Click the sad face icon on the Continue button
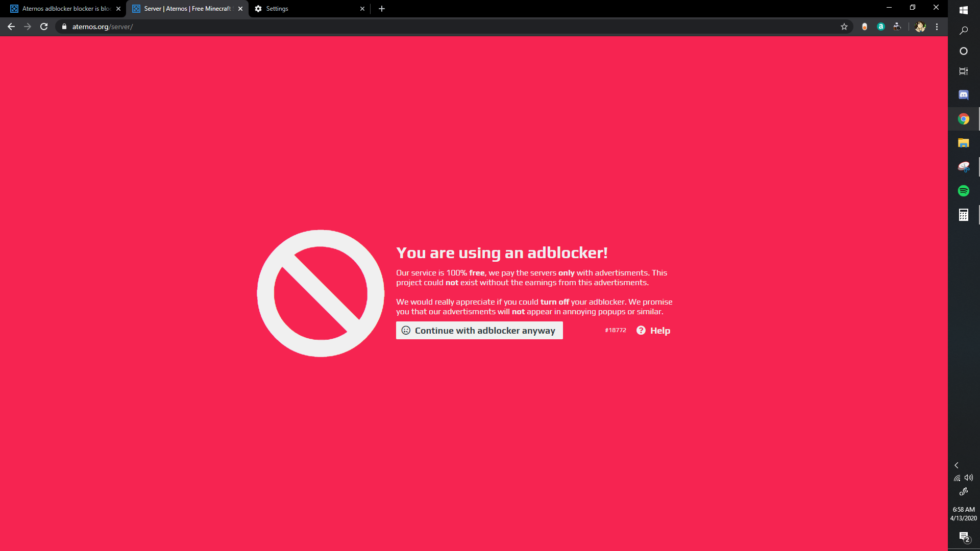The height and width of the screenshot is (551, 980). (x=406, y=331)
